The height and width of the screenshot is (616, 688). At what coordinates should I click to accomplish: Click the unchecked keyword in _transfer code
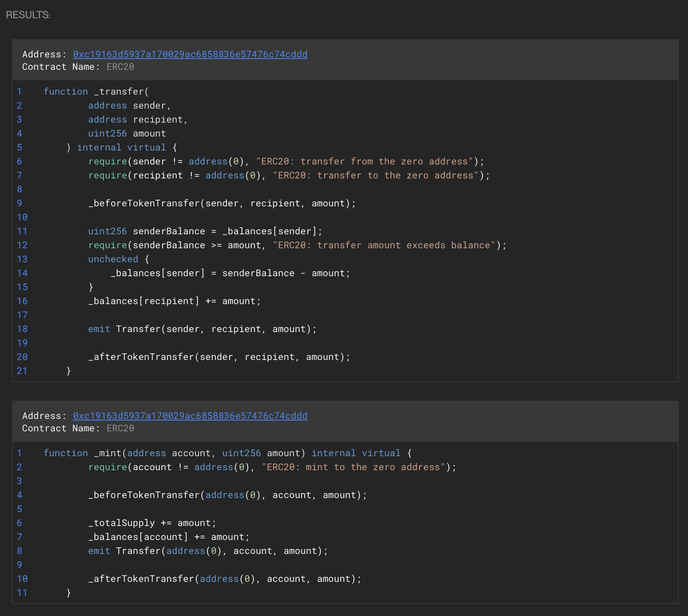coord(113,259)
